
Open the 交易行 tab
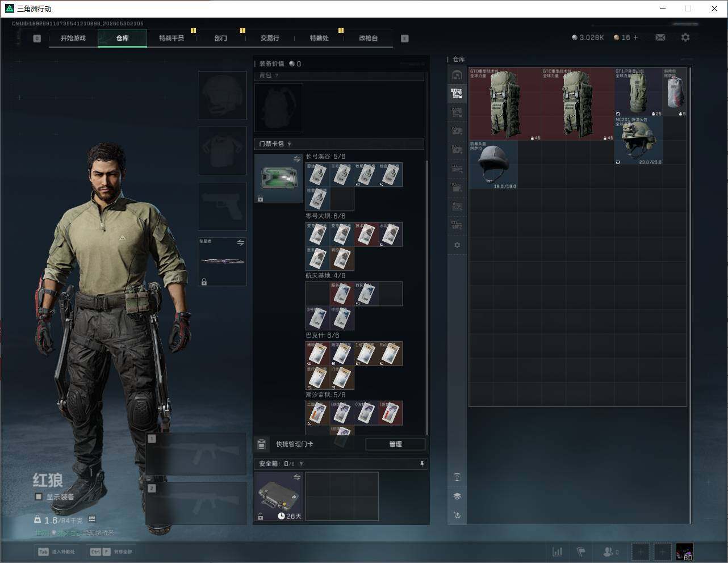tap(270, 38)
